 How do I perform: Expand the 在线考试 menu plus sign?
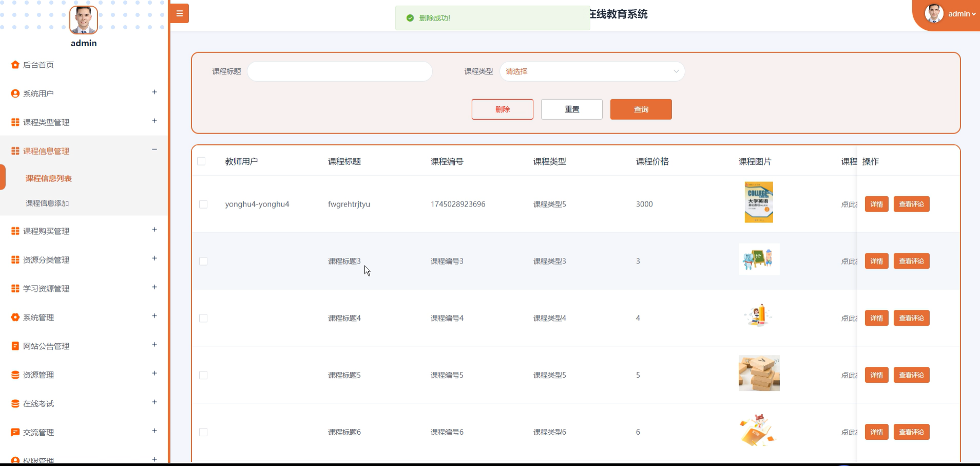155,402
